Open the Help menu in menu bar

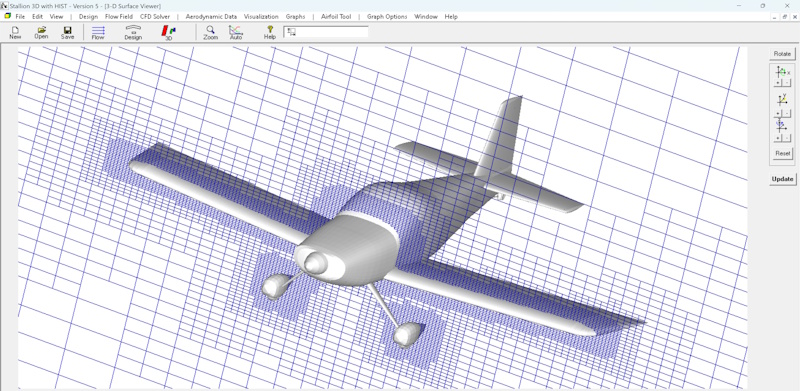click(x=451, y=16)
